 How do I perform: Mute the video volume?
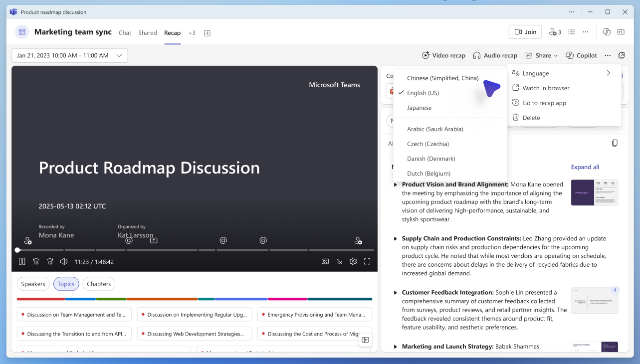[x=64, y=261]
